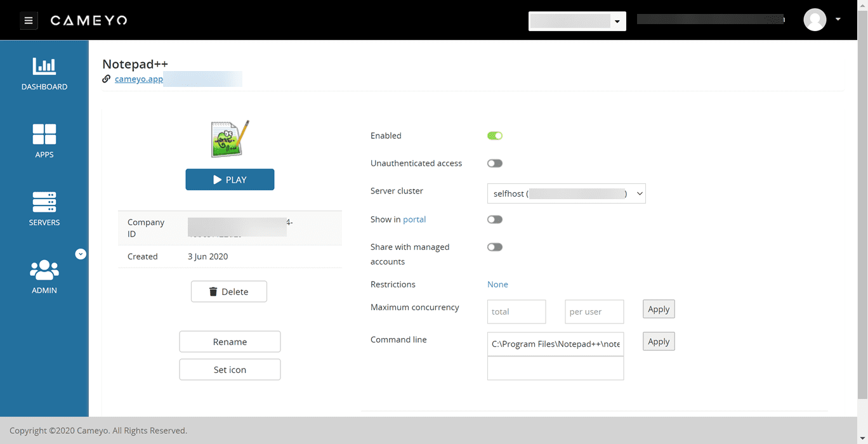Expand the Admin section chevron
Viewport: 868px width, 444px height.
coord(81,254)
